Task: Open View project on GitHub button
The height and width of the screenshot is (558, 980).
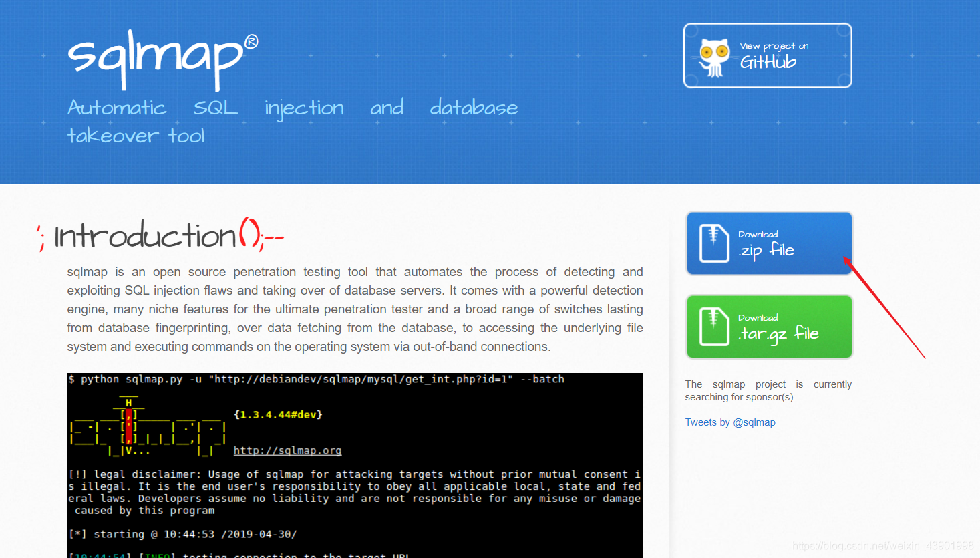Action: point(768,55)
